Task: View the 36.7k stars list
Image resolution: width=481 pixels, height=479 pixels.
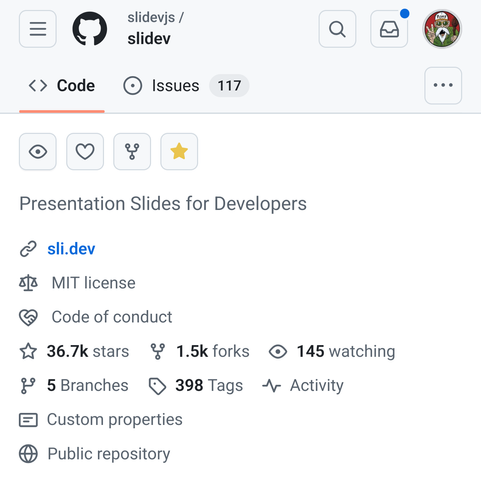Action: click(x=88, y=351)
